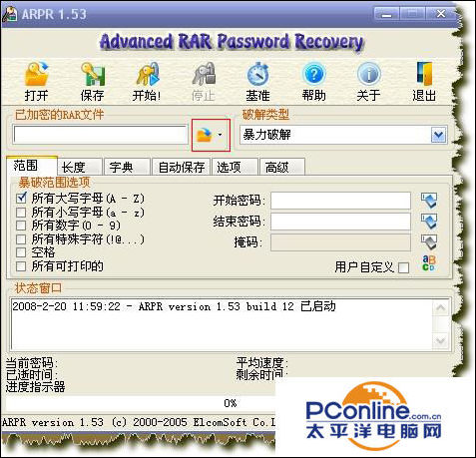Image resolution: width=476 pixels, height=458 pixels.
Task: Uncheck 所有大写字母 (A - Z) checkbox
Action: (x=21, y=199)
